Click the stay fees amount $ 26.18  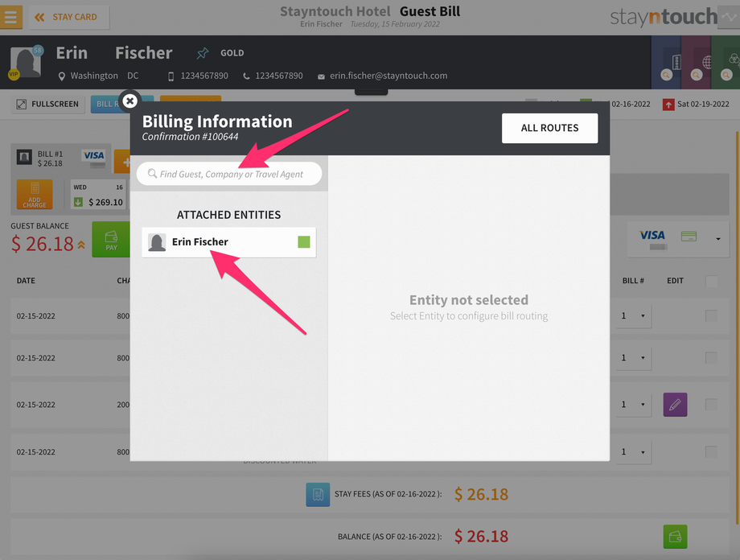coord(481,494)
